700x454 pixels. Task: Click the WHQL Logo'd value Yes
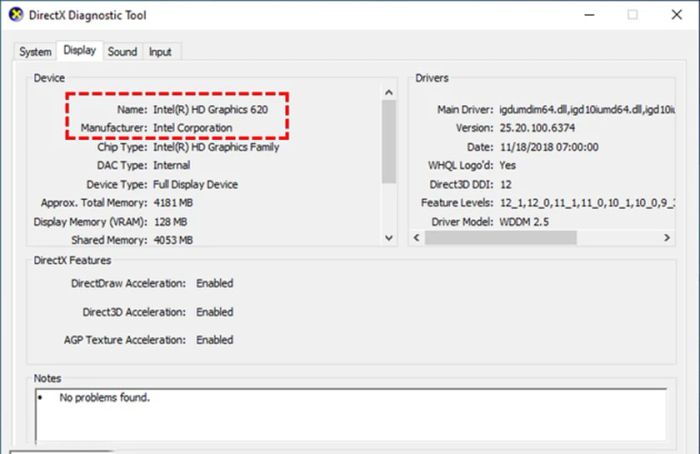508,165
